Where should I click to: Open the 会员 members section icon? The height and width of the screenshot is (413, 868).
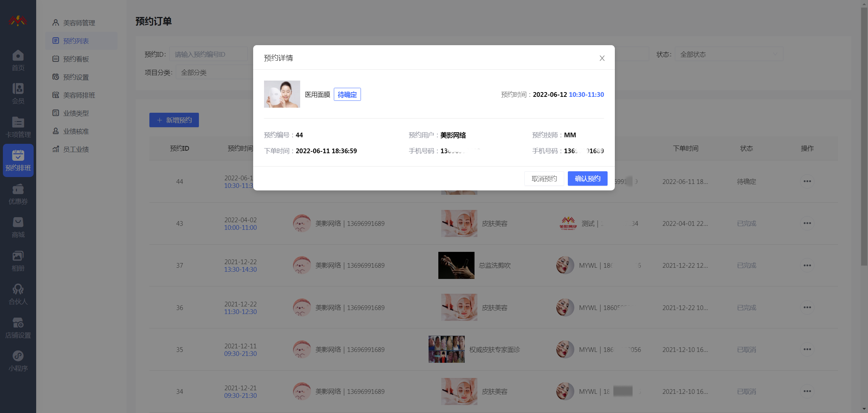(18, 89)
